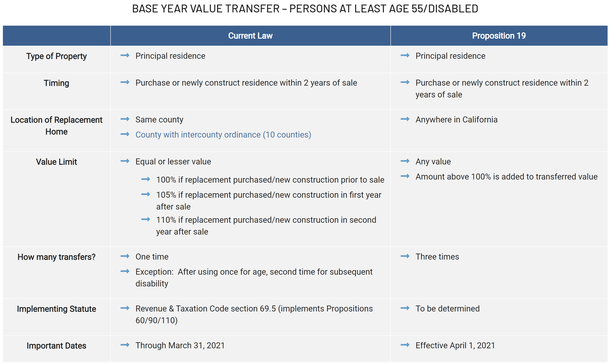614x364 pixels.
Task: Click the arrow icon before Effective April 1, 2021
Action: pyautogui.click(x=405, y=345)
